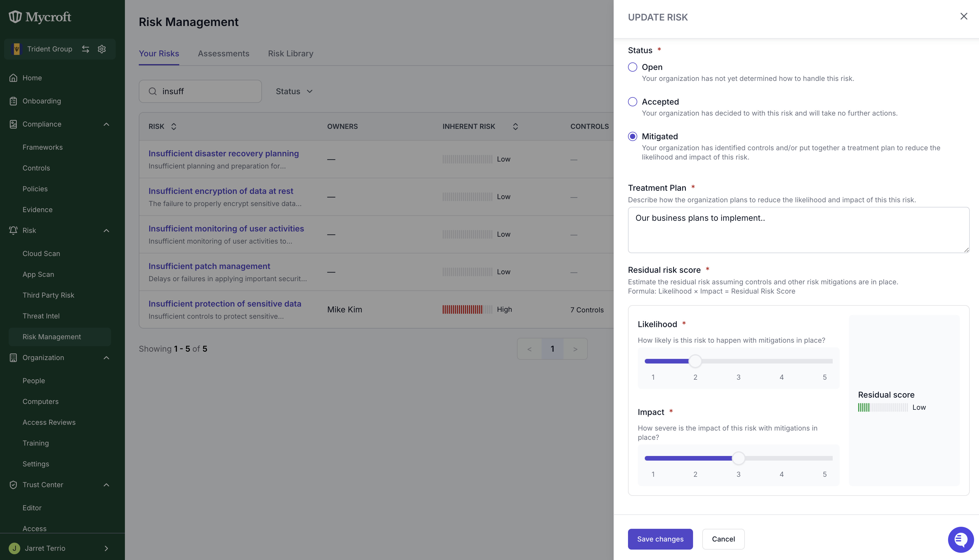
Task: Open the chat support bubble
Action: 960,539
